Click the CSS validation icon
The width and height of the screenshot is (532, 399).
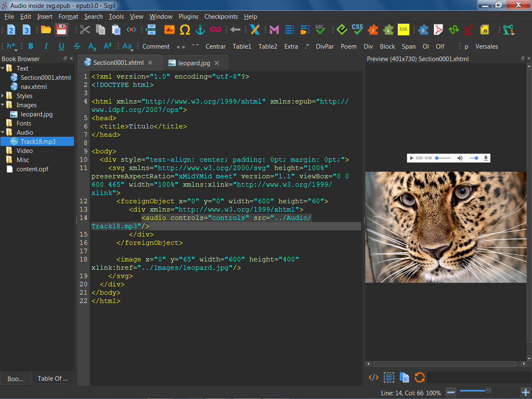(357, 30)
